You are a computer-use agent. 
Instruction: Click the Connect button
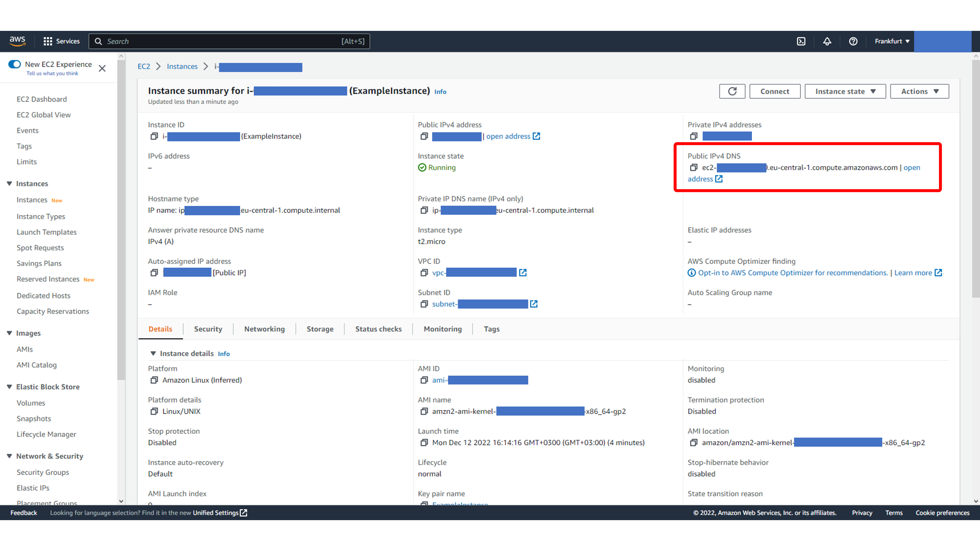pyautogui.click(x=774, y=91)
